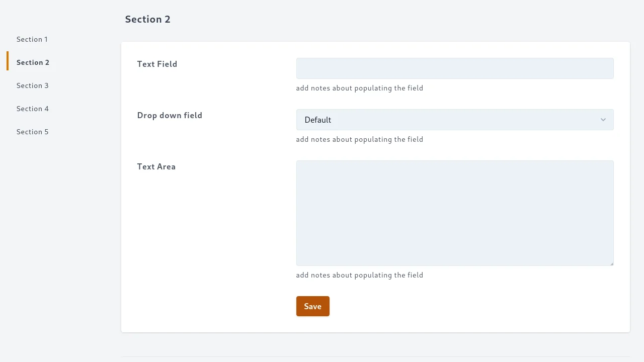Switch to Section 1
The width and height of the screenshot is (644, 362).
point(32,39)
